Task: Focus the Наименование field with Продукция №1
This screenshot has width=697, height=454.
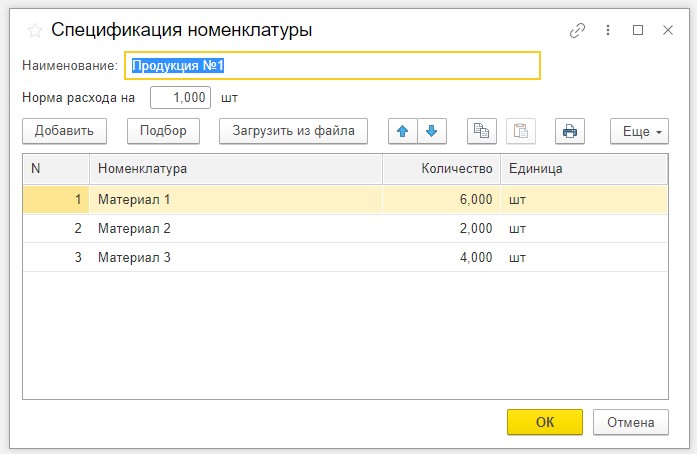Action: 332,66
